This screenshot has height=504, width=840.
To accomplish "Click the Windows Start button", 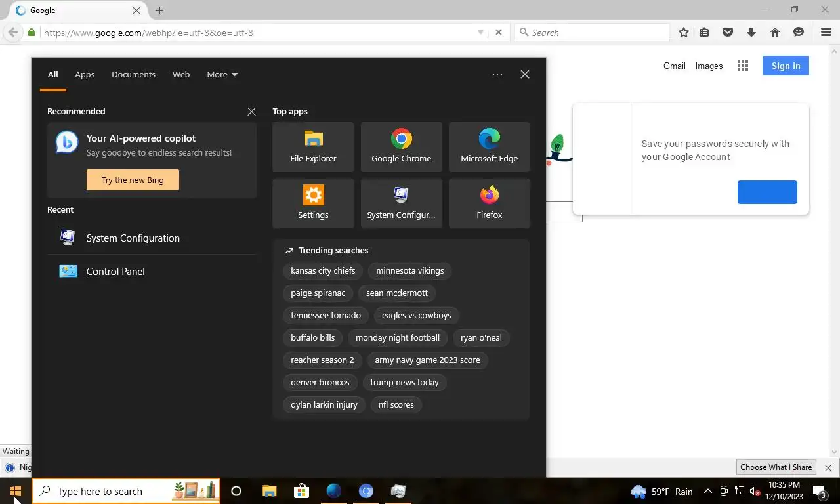I will [x=16, y=491].
